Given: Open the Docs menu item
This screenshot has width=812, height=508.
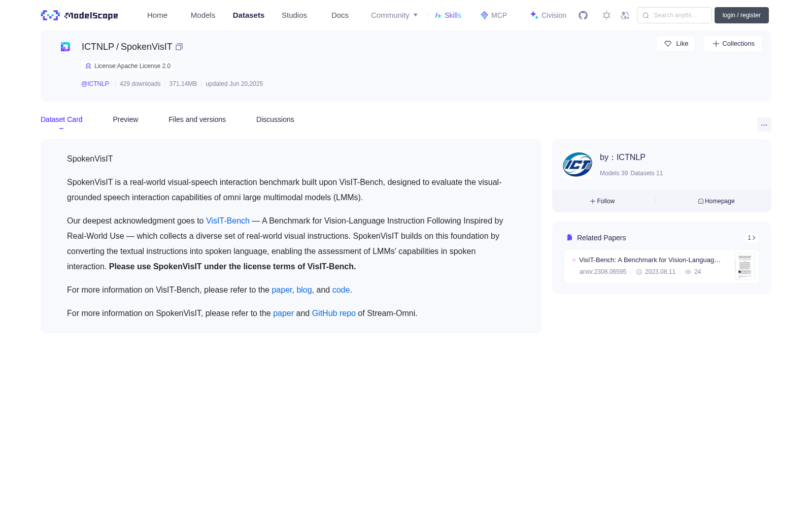Looking at the screenshot, I should pyautogui.click(x=340, y=15).
